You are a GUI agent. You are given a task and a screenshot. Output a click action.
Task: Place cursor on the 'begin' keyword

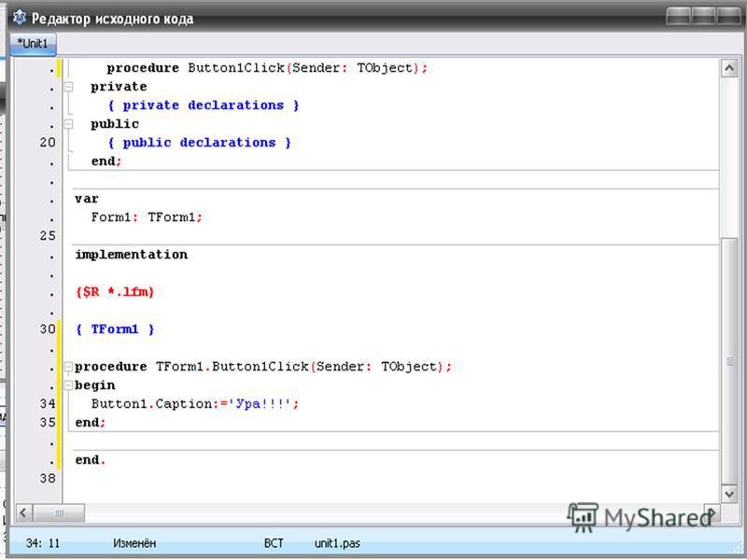pos(95,385)
